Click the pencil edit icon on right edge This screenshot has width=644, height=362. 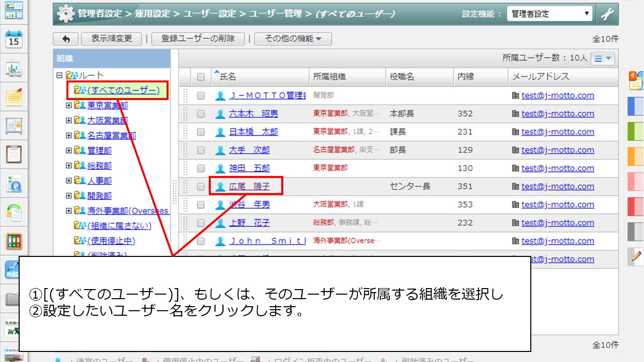636,256
